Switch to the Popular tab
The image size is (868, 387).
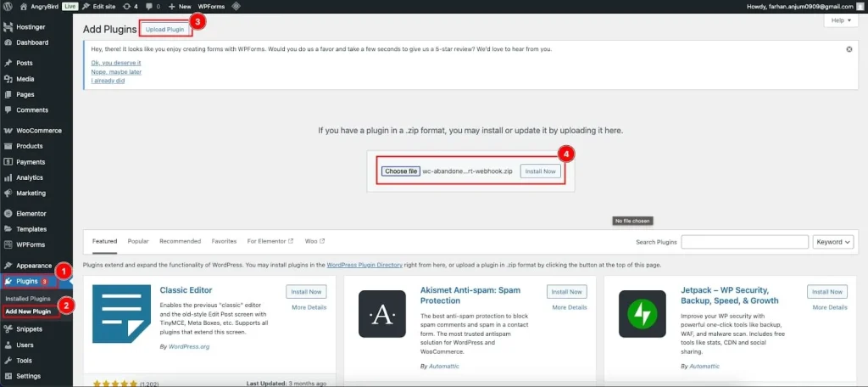click(x=138, y=241)
